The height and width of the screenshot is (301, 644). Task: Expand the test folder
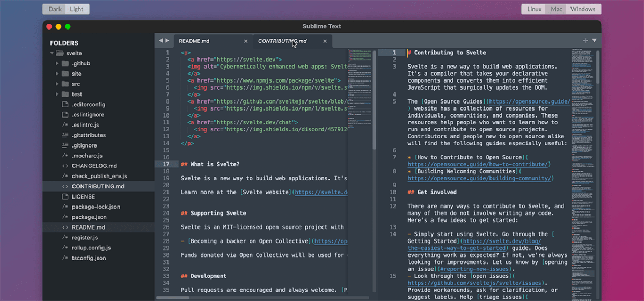coord(57,94)
